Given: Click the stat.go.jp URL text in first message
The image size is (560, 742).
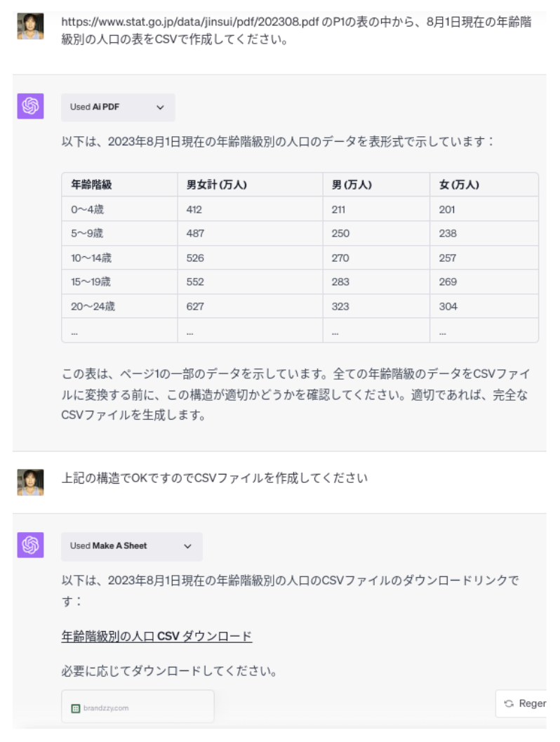Looking at the screenshot, I should 190,22.
